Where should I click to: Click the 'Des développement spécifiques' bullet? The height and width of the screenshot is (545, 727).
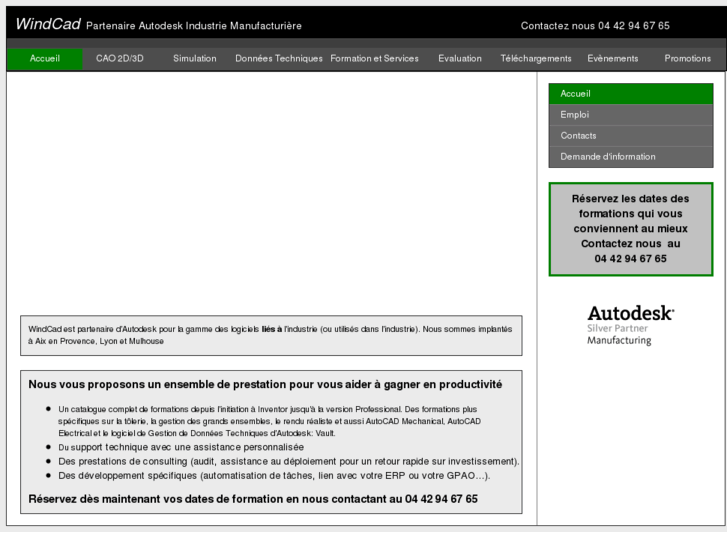[274, 476]
